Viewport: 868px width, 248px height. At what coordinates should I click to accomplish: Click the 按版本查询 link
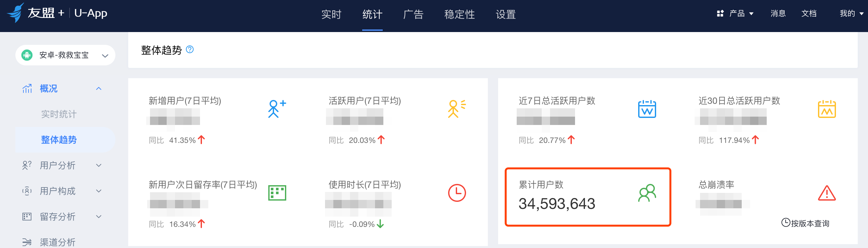pos(805,223)
